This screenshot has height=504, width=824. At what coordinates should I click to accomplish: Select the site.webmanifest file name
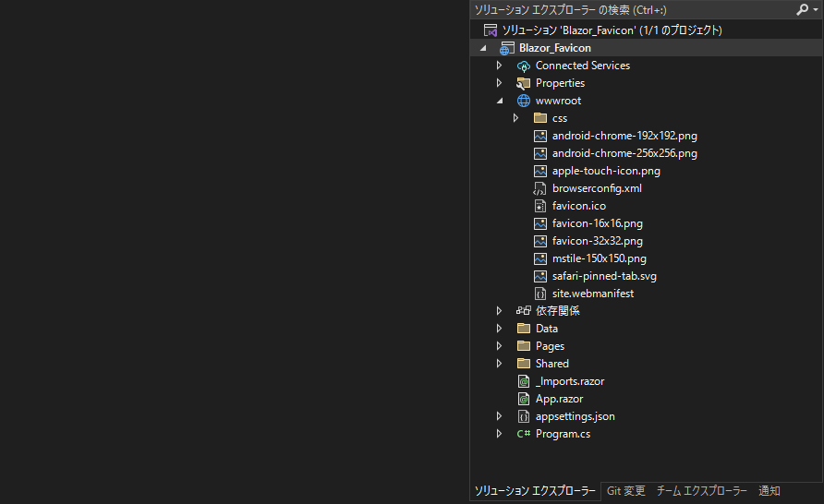(593, 294)
